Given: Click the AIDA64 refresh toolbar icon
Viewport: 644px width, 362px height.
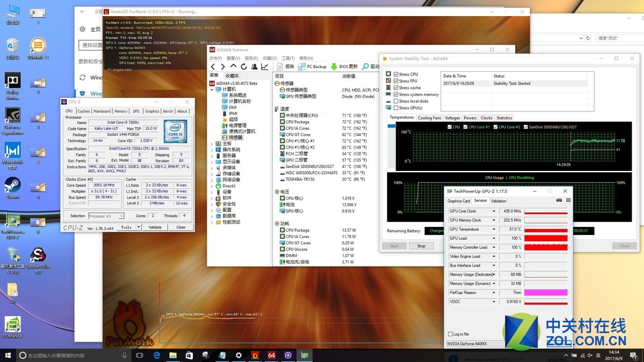Looking at the screenshot, I should (x=244, y=67).
